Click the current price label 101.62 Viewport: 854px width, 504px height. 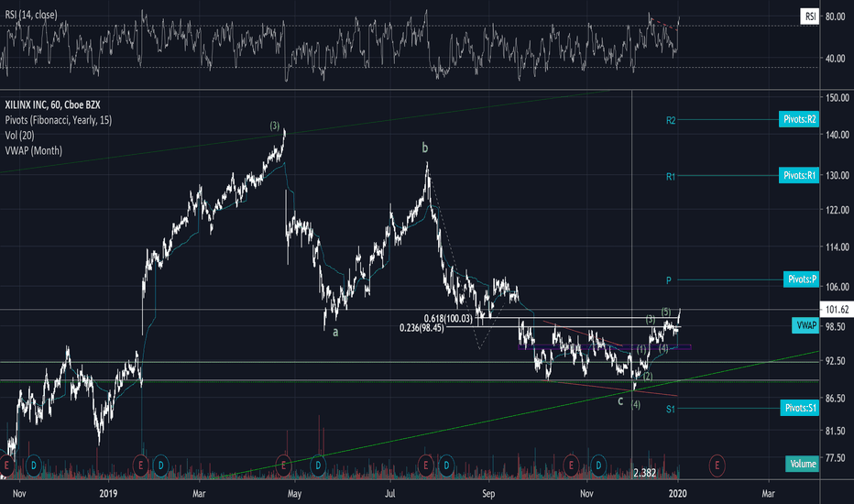pos(837,310)
